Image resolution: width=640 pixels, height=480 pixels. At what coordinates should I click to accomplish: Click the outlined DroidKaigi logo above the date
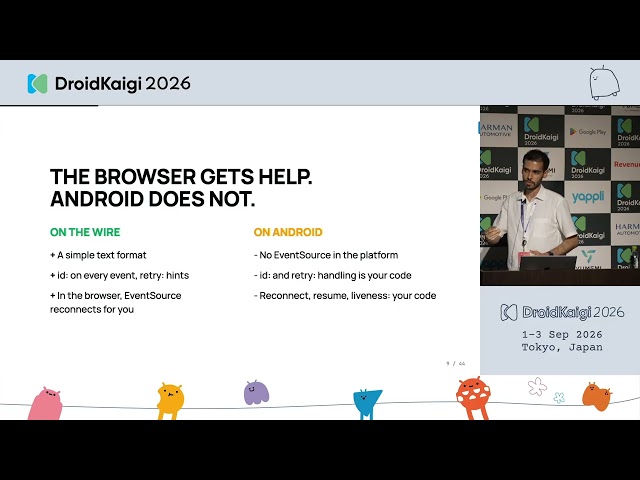pyautogui.click(x=509, y=312)
